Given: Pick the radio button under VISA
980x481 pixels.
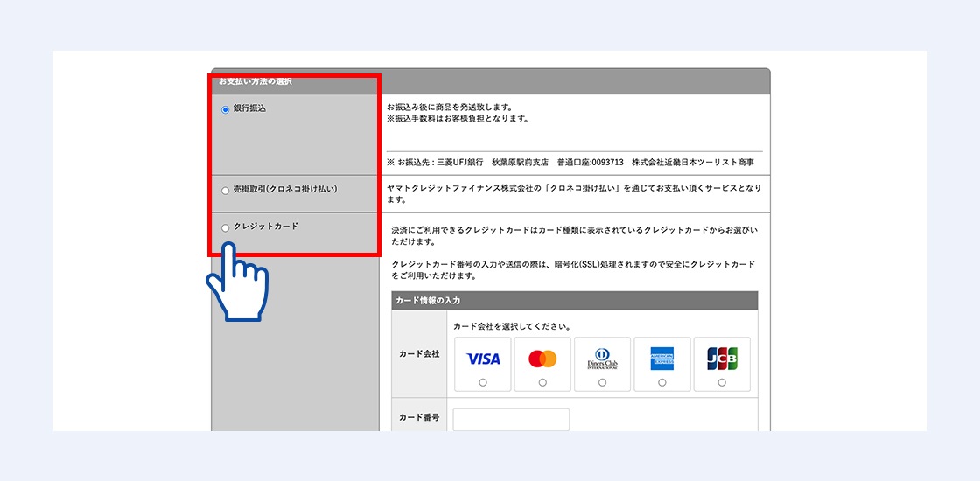Looking at the screenshot, I should pos(483,382).
